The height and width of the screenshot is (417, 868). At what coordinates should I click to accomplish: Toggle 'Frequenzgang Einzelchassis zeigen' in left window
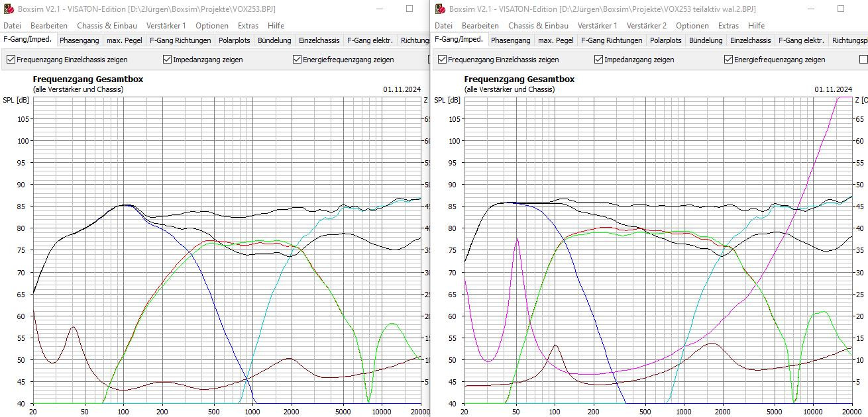click(11, 60)
